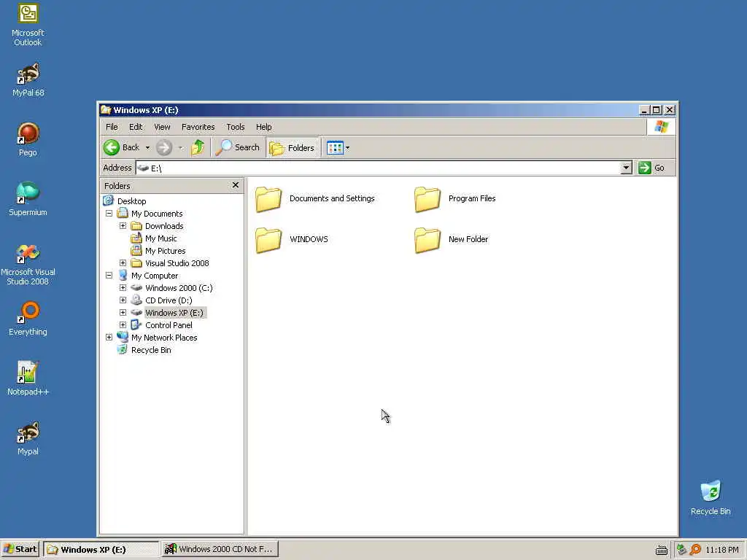Image resolution: width=747 pixels, height=560 pixels.
Task: Toggle the Folders pane button
Action: [292, 147]
